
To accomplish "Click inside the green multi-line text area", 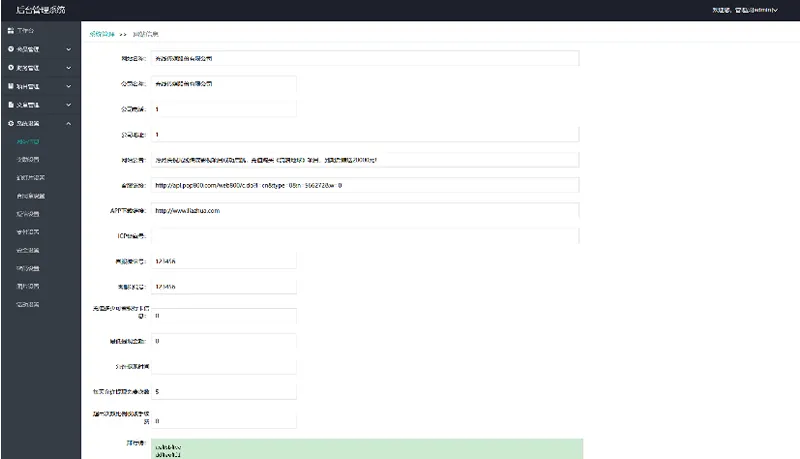I will coord(367,449).
